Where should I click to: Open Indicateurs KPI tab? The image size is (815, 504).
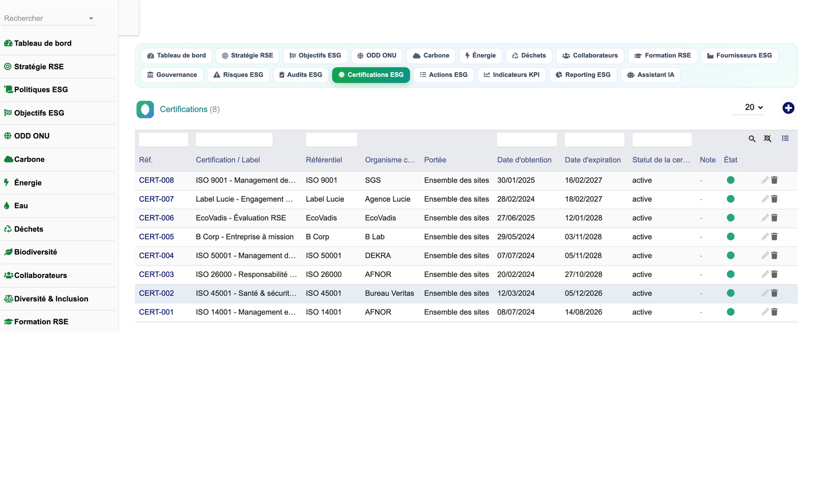pyautogui.click(x=512, y=74)
